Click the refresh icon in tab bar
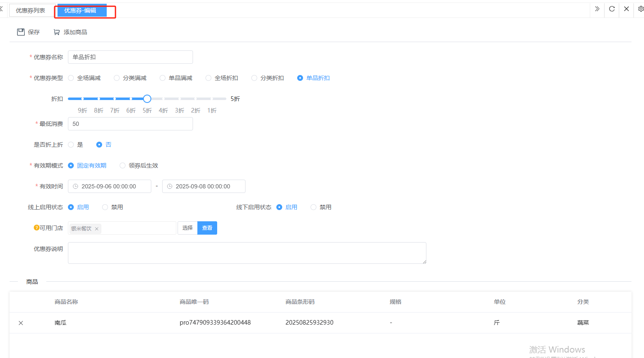644x358 pixels. pos(612,9)
